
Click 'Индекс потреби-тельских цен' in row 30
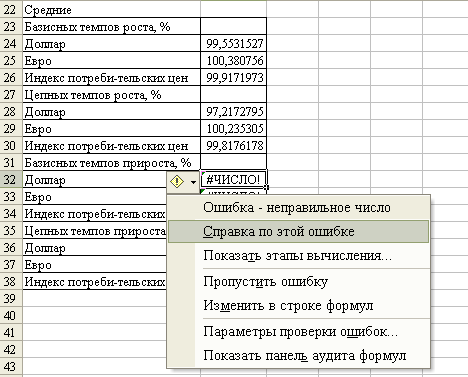click(111, 146)
